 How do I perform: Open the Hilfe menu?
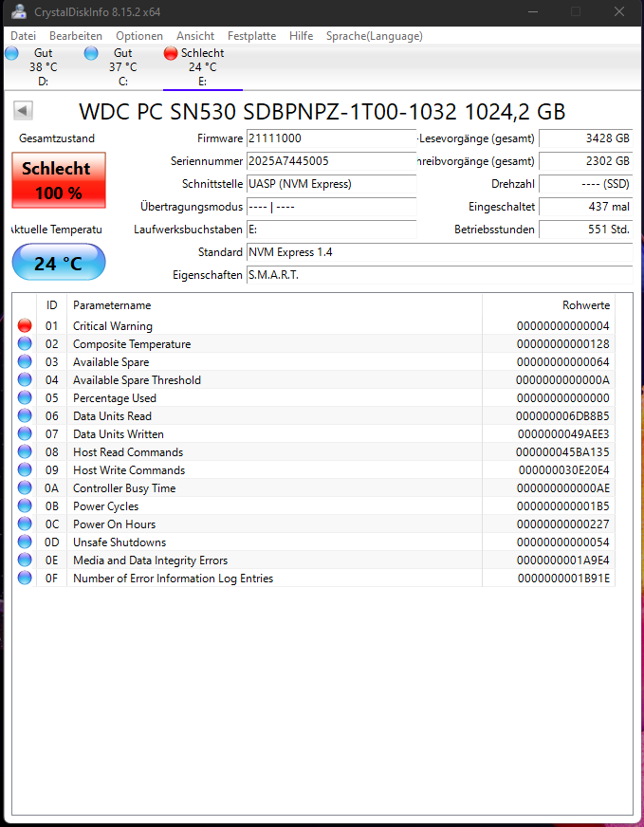tap(302, 36)
